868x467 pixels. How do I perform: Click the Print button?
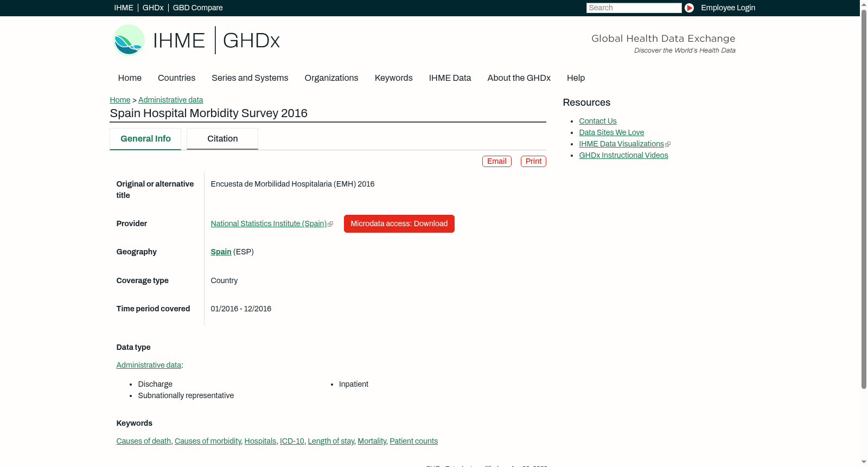[x=534, y=161]
